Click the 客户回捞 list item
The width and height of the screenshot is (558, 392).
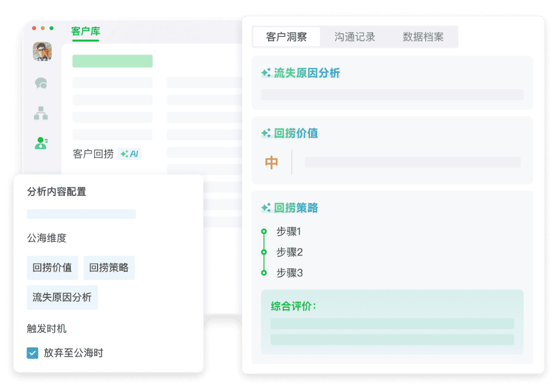(x=93, y=154)
